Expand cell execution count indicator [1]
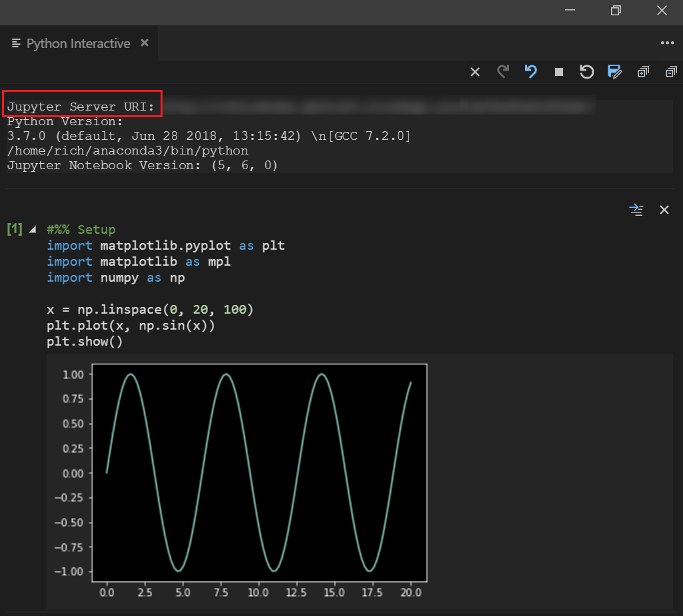This screenshot has height=616, width=683. pos(15,228)
